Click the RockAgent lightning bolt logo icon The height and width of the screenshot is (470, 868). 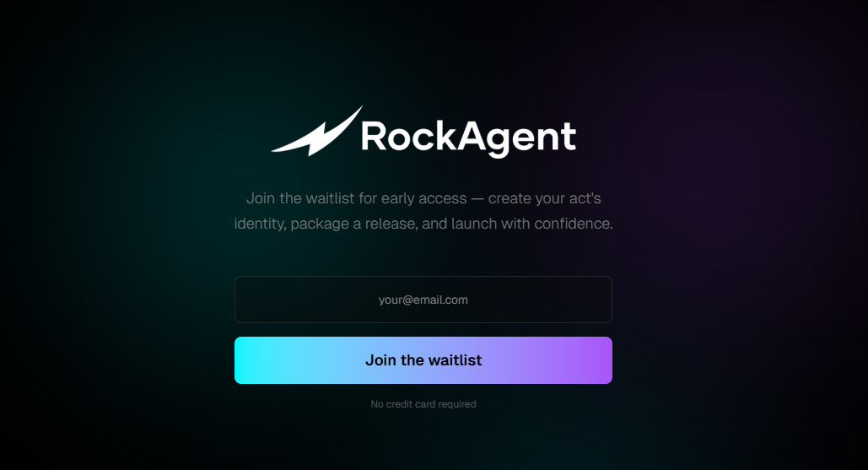316,131
